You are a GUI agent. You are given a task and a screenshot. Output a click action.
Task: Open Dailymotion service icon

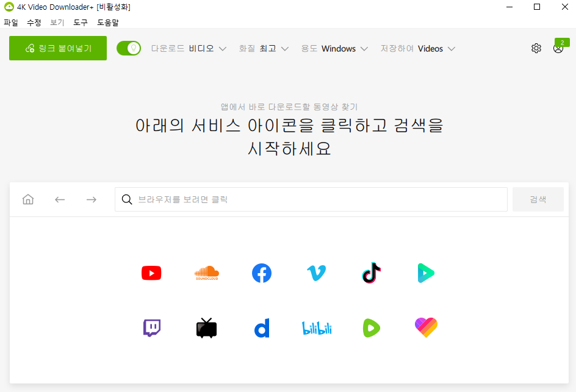point(262,328)
